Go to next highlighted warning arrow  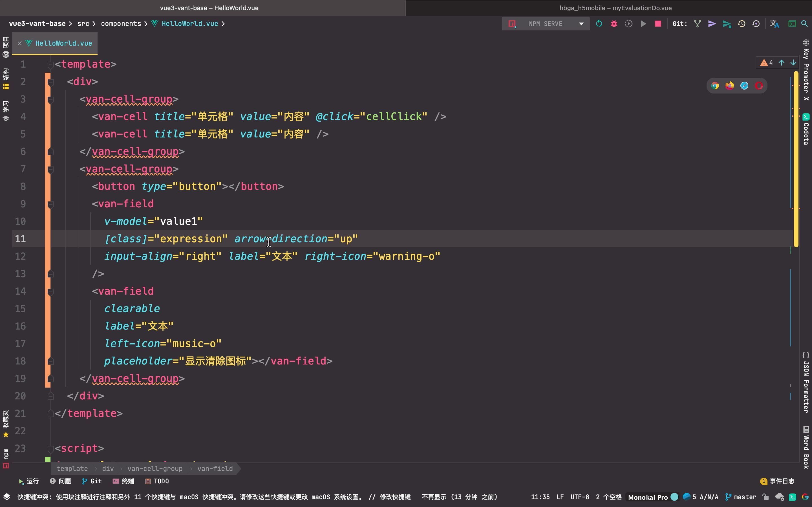click(793, 63)
